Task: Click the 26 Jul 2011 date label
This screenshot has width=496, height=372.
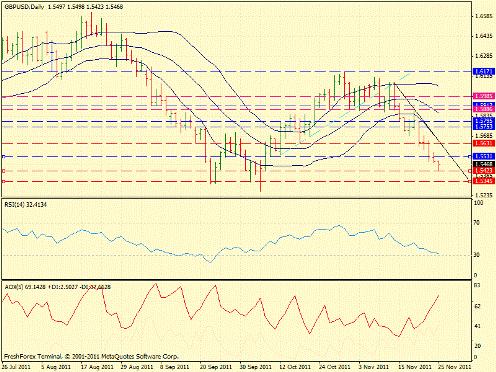Action: (x=16, y=367)
